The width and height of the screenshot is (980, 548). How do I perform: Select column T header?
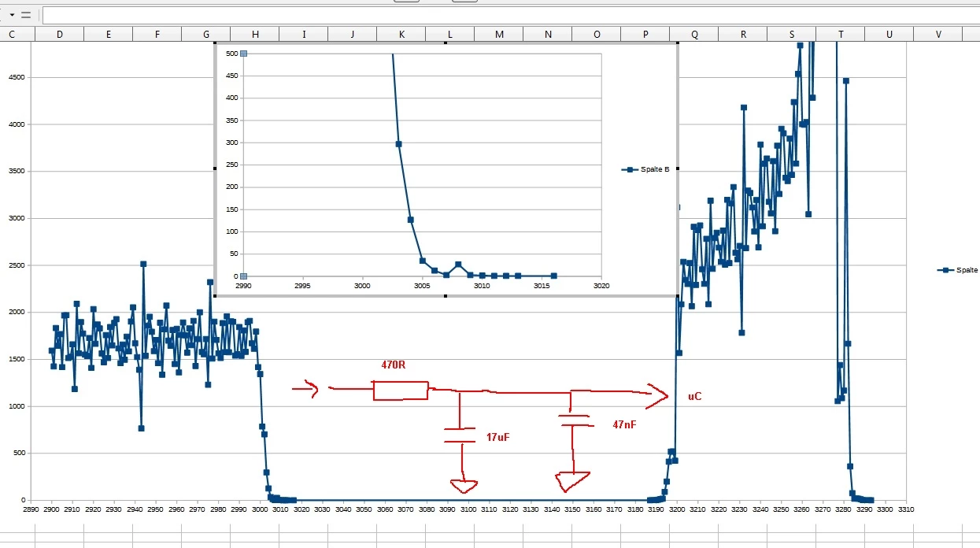click(x=840, y=34)
